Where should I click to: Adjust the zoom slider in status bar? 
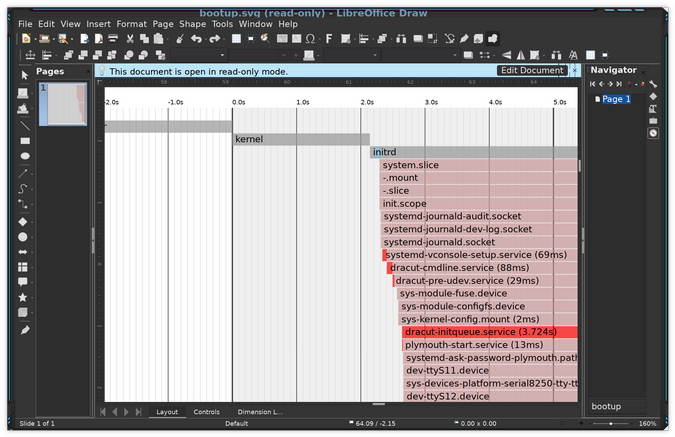[x=611, y=424]
